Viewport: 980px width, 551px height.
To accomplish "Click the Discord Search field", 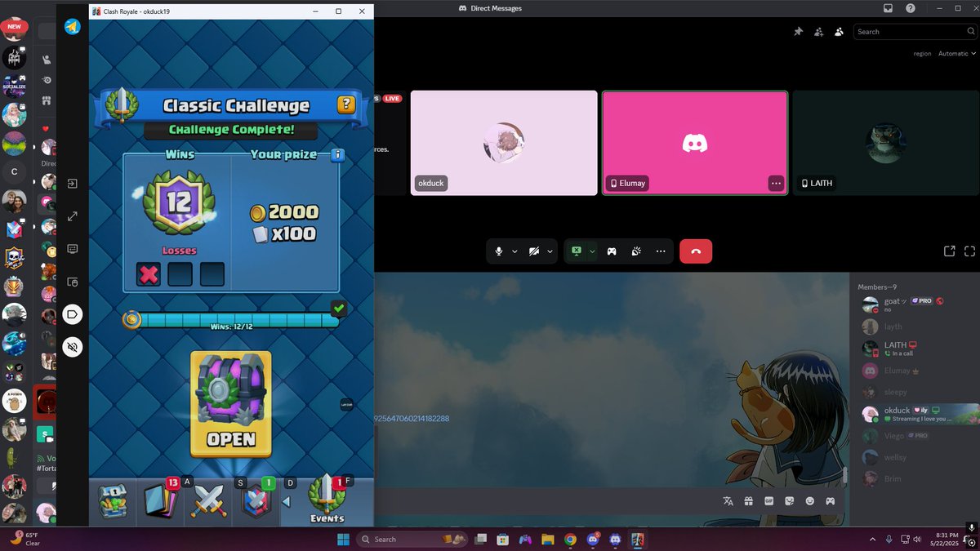I will coord(913,32).
